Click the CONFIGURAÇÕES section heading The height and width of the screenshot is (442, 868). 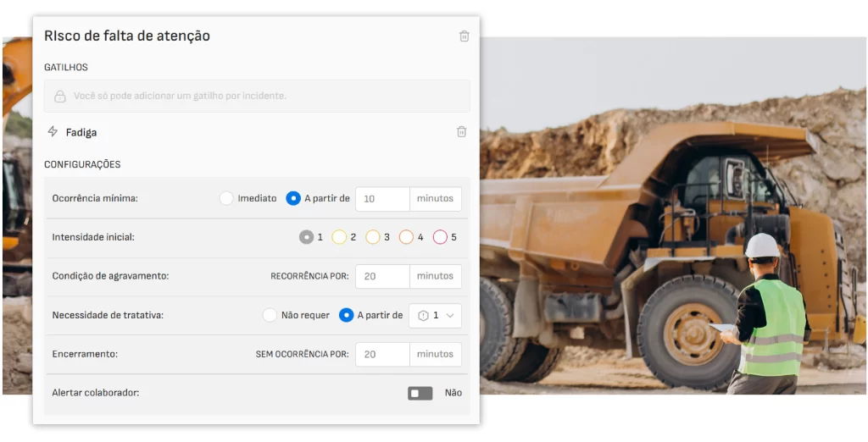[82, 164]
